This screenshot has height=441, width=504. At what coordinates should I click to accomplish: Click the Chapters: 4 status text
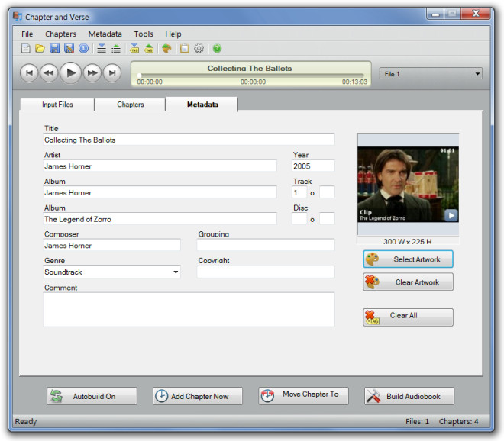[x=458, y=421]
